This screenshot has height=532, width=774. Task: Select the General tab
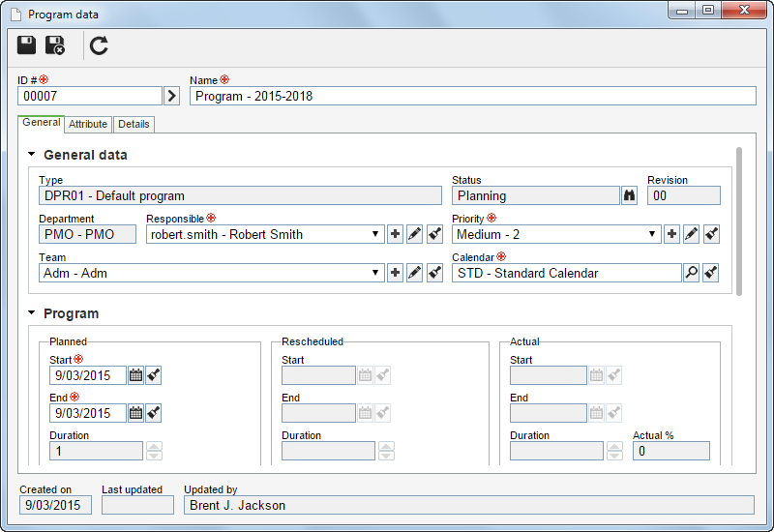41,123
